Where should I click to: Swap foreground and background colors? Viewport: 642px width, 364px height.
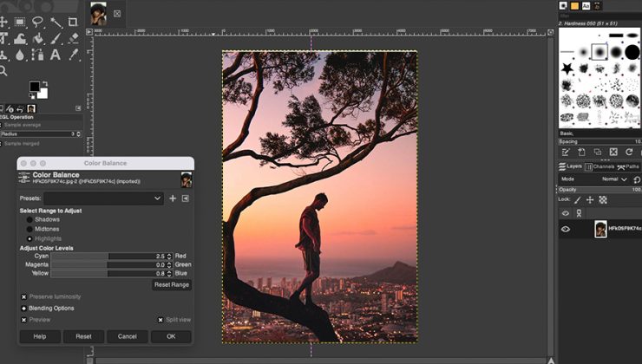pyautogui.click(x=45, y=83)
